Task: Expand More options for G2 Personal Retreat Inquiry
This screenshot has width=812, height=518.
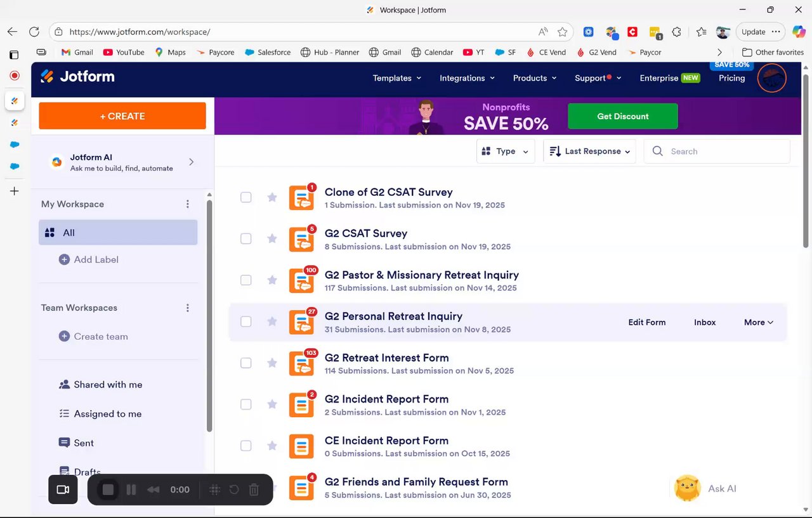Action: 759,322
